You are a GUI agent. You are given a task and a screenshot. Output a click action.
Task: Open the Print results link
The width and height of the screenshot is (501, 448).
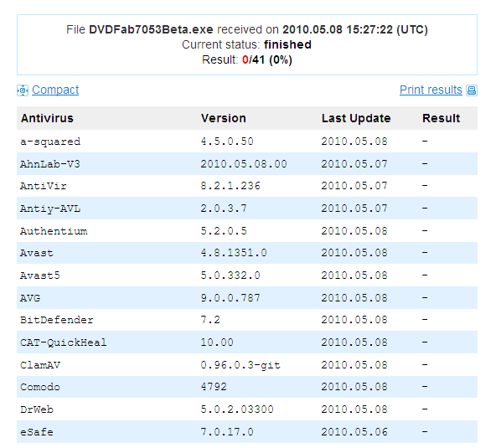coord(431,90)
